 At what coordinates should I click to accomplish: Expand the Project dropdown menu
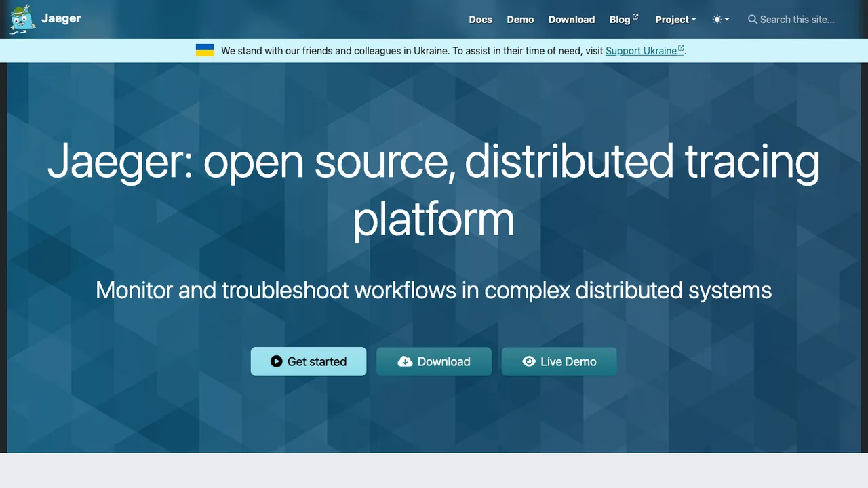pyautogui.click(x=675, y=20)
